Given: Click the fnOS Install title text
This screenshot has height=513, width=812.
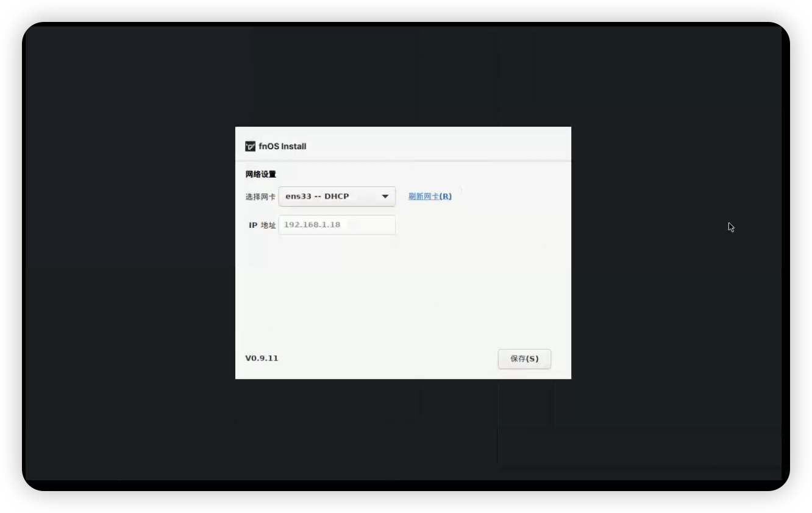Looking at the screenshot, I should pos(282,146).
